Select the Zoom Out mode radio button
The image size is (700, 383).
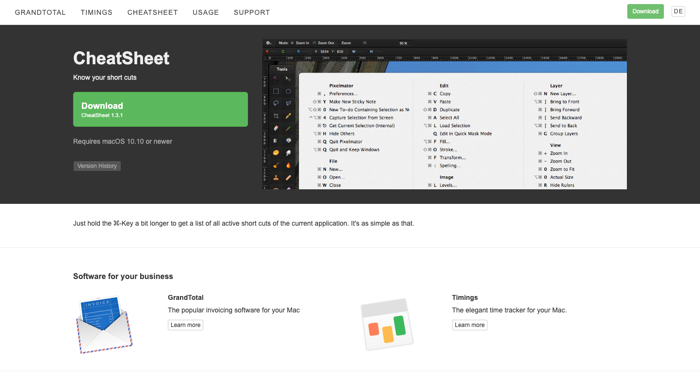(314, 43)
